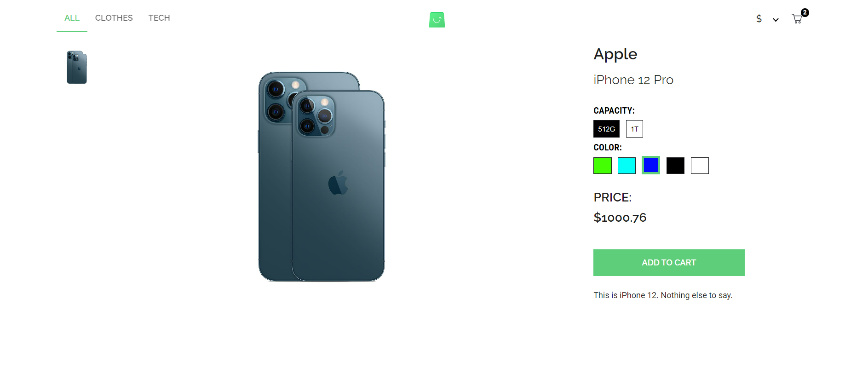The width and height of the screenshot is (868, 374).
Task: Go to the TECH category tab
Action: pyautogui.click(x=159, y=18)
